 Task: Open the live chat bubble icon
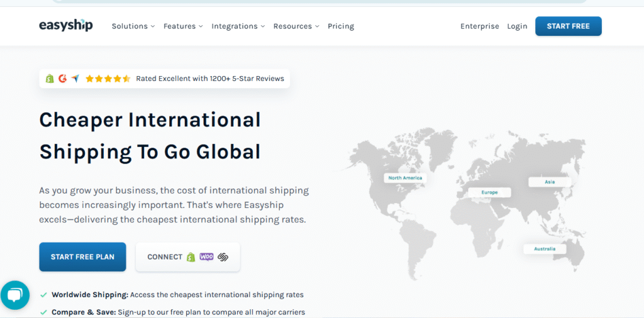click(15, 295)
